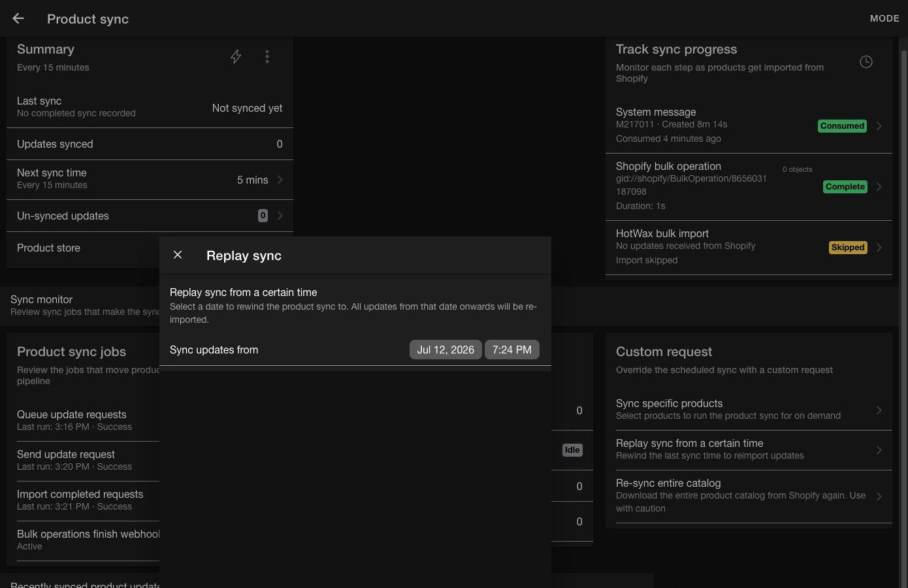Click the Not synced yet value
The width and height of the screenshot is (908, 588).
click(x=247, y=108)
